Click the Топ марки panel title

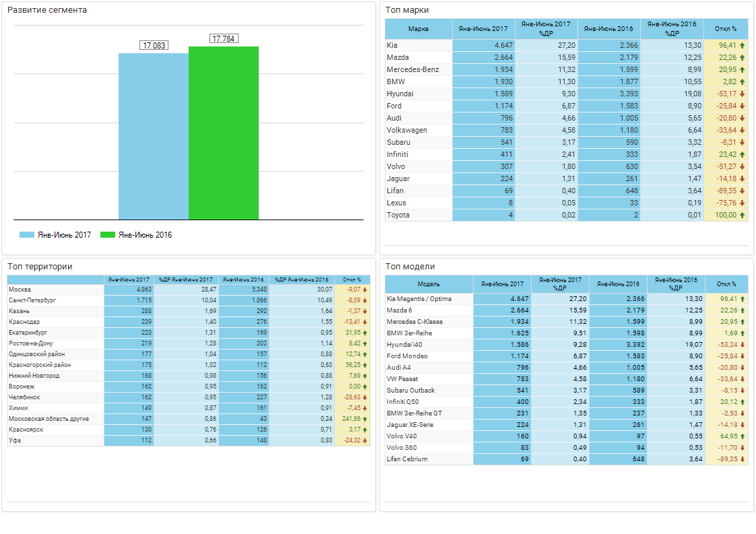[407, 10]
